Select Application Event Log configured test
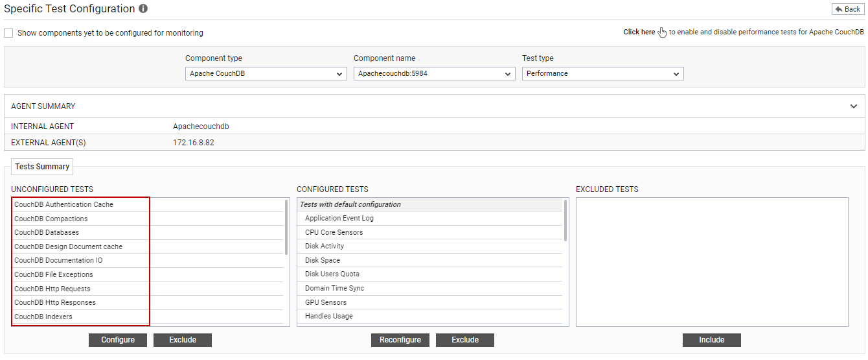The height and width of the screenshot is (360, 868). coord(430,219)
